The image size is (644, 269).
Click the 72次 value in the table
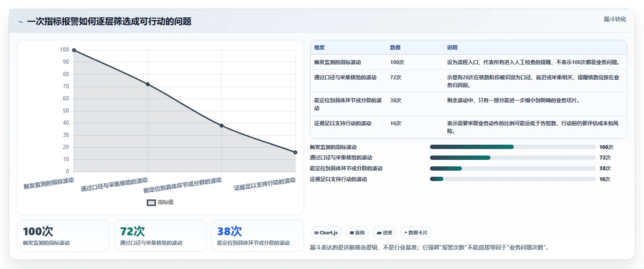point(396,78)
